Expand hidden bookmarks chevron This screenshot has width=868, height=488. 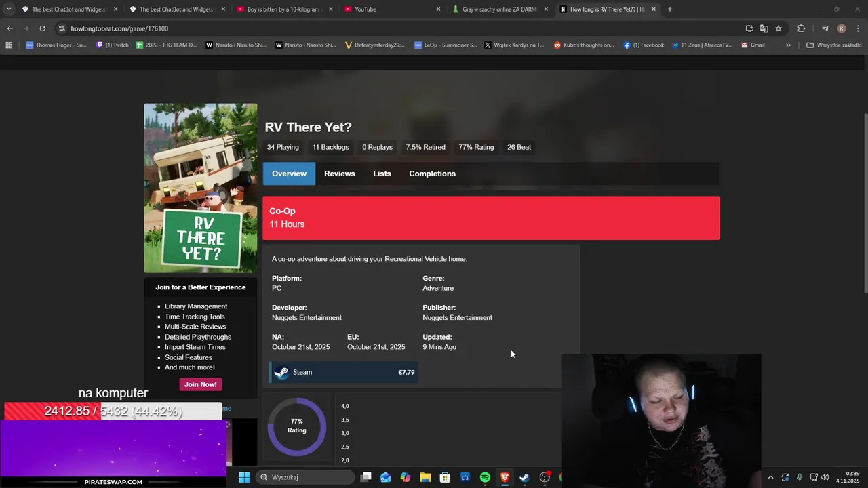(788, 45)
